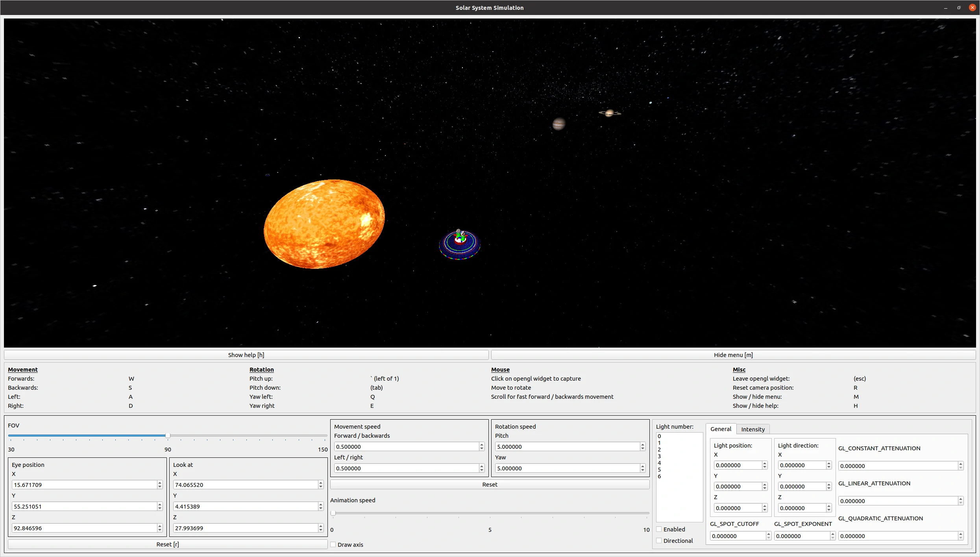Click the speed Reset button
This screenshot has height=557, width=980.
coord(490,484)
